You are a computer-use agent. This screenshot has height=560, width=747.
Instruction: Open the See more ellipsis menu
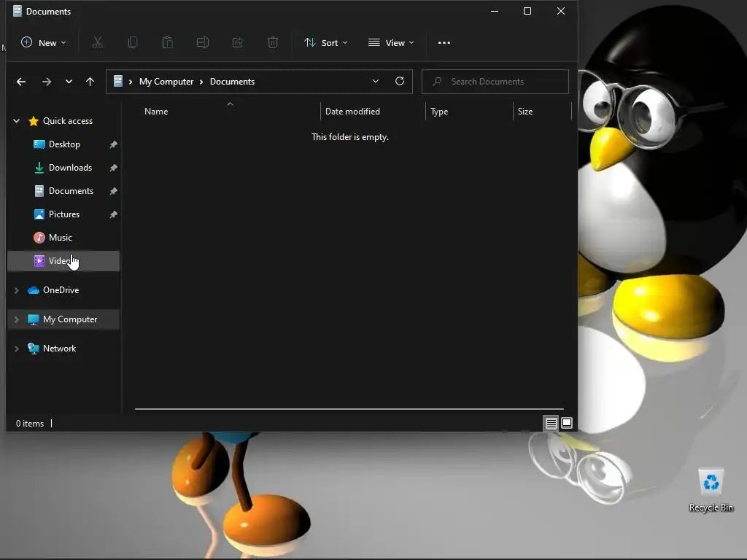(x=444, y=43)
